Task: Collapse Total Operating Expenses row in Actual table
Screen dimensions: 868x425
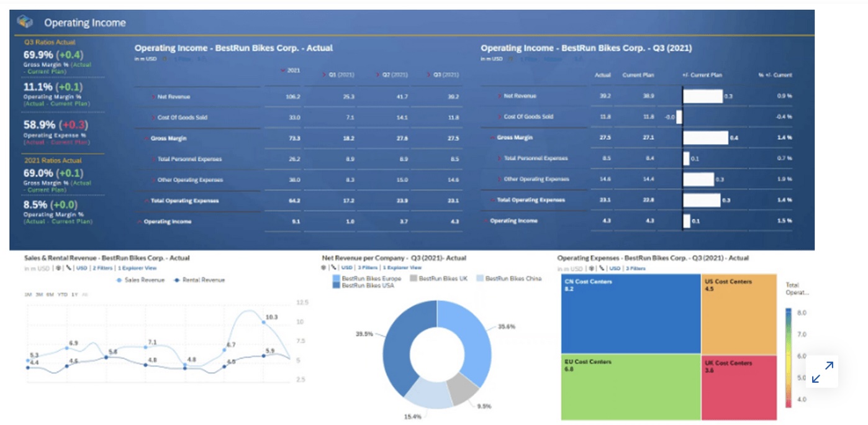Action: [146, 201]
